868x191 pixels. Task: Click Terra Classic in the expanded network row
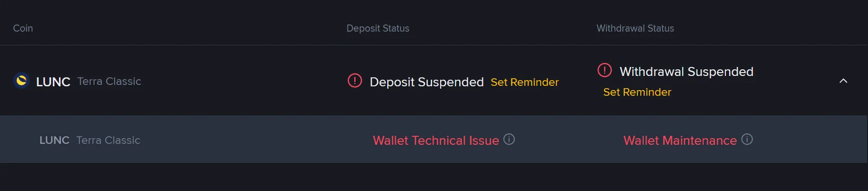click(108, 140)
